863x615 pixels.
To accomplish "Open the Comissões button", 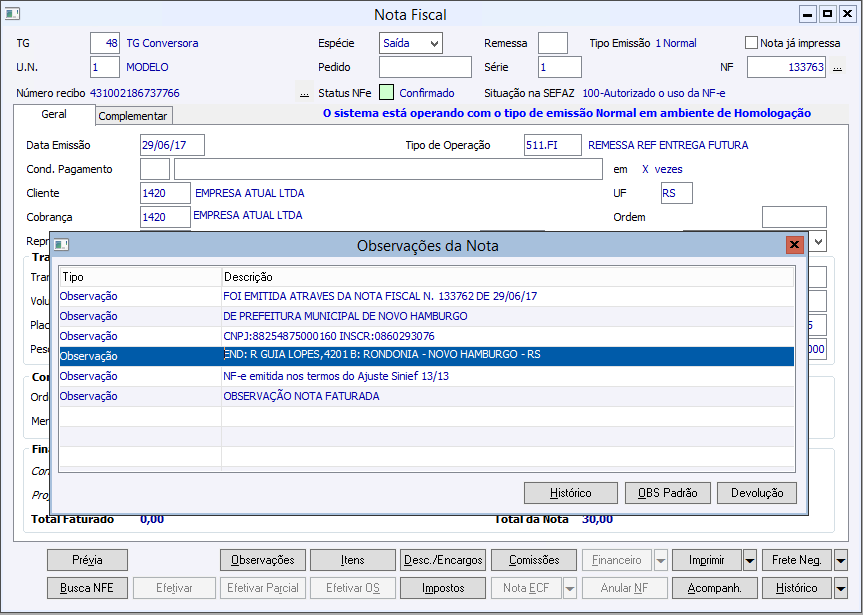I will pyautogui.click(x=534, y=560).
